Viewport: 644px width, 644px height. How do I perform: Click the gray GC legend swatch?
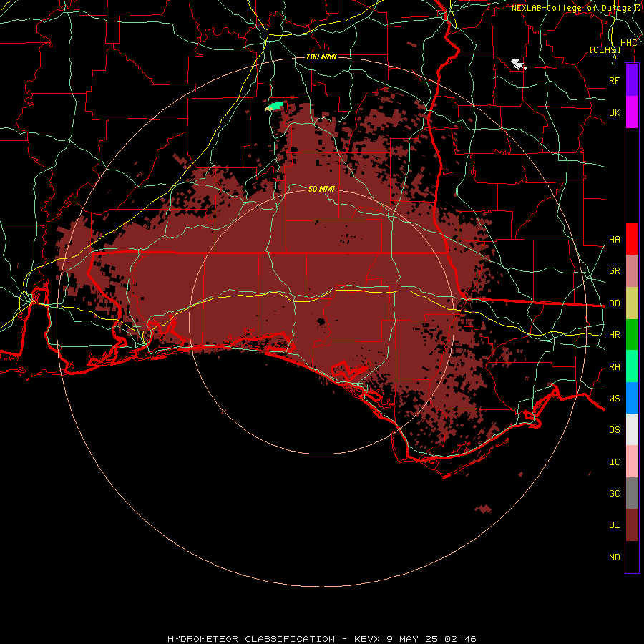coord(632,493)
